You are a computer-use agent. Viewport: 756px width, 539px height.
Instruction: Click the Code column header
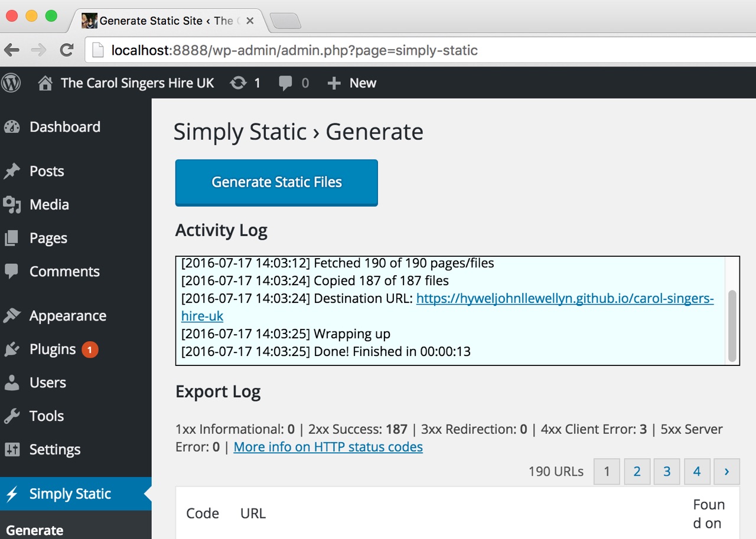click(x=203, y=514)
